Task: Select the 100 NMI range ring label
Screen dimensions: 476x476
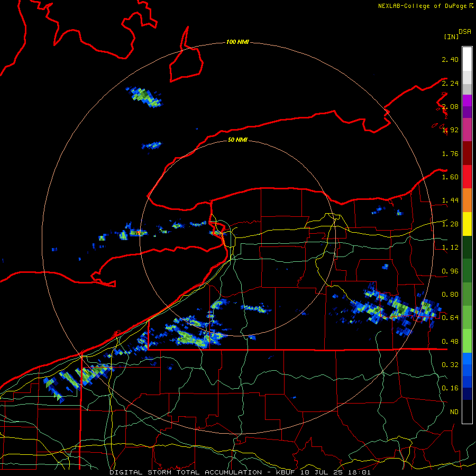Action: 237,42
